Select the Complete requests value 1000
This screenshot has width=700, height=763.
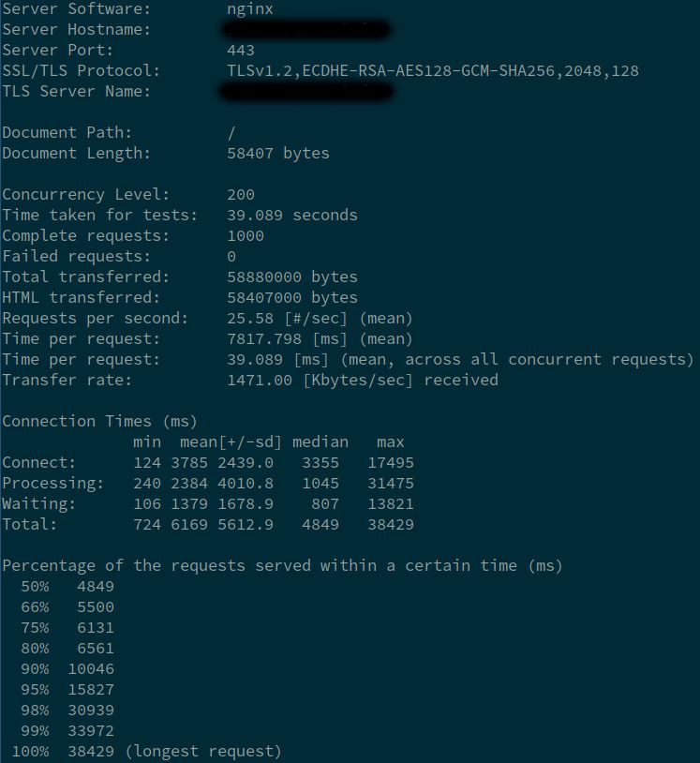point(246,236)
